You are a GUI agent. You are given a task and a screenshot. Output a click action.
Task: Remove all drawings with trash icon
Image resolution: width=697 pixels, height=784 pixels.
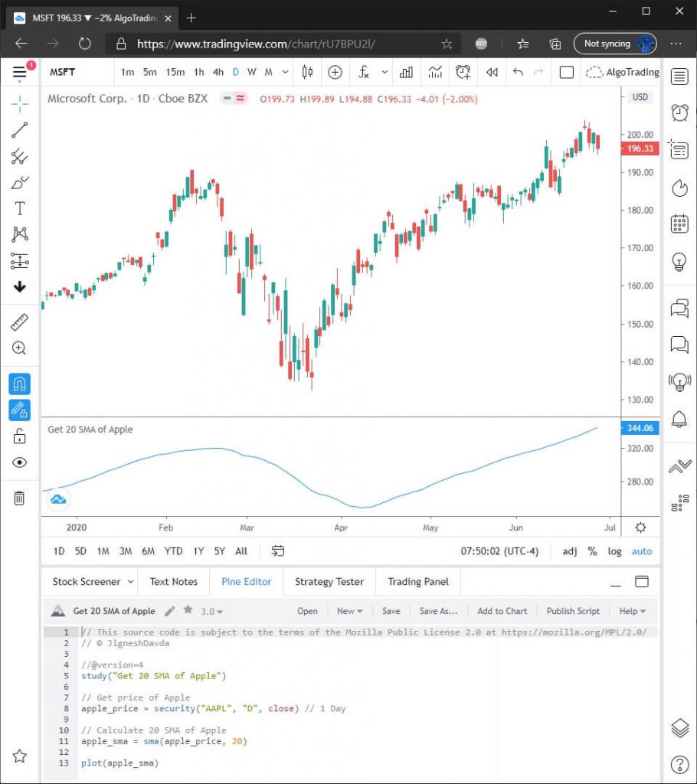pyautogui.click(x=19, y=498)
